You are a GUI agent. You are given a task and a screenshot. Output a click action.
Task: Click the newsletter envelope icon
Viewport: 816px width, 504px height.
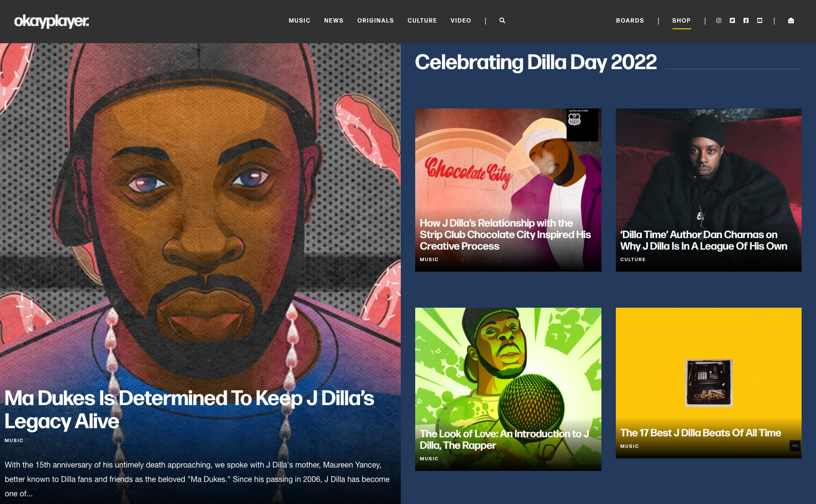click(x=791, y=21)
